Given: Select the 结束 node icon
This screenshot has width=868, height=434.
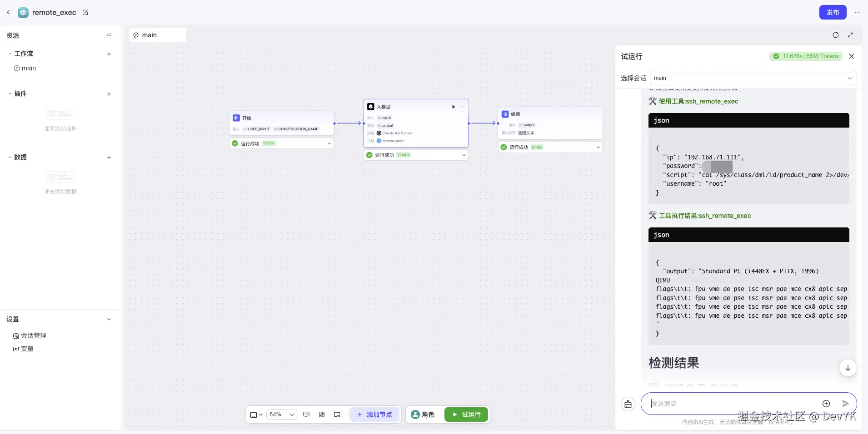Looking at the screenshot, I should click(x=505, y=114).
